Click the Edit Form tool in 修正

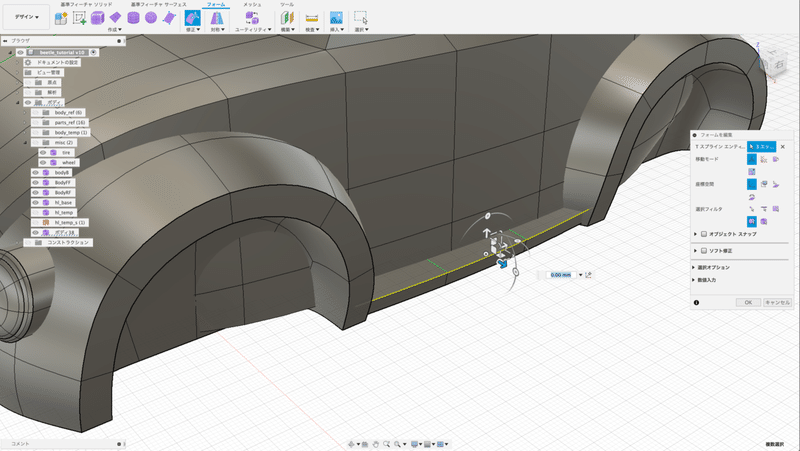(193, 18)
